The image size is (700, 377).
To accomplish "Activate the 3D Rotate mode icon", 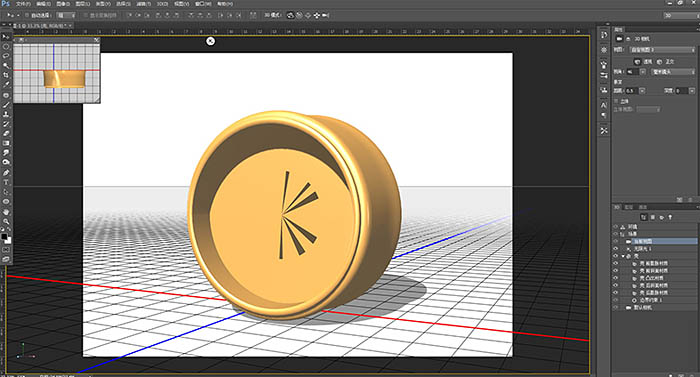I will pos(290,15).
